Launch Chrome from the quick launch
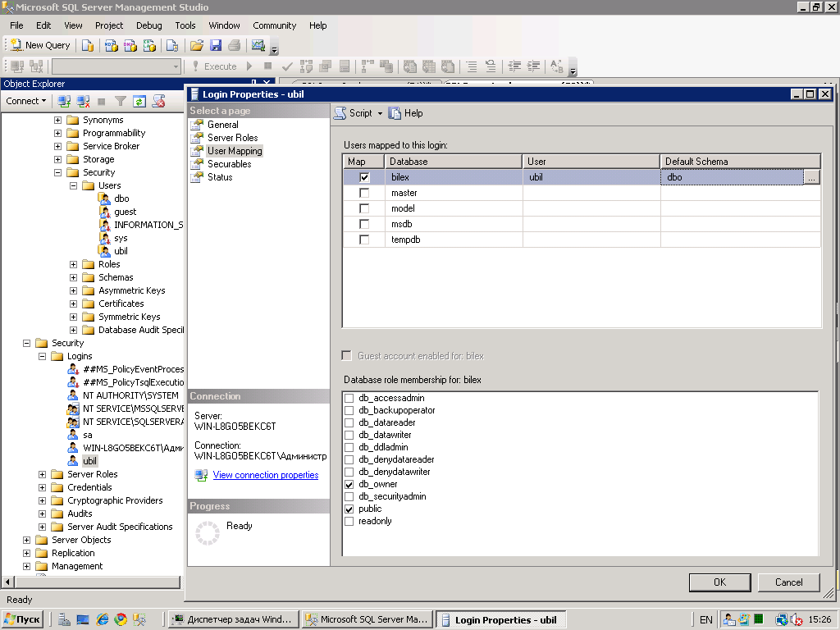840x630 pixels. (x=121, y=620)
